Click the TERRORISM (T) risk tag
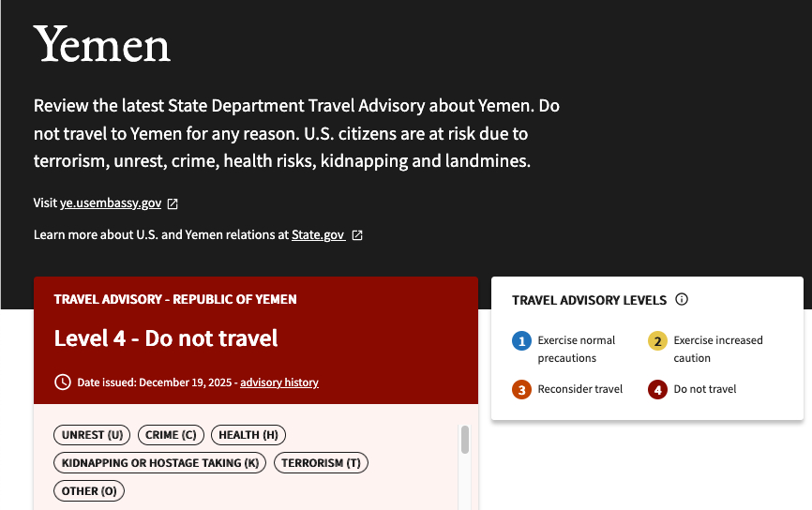 [321, 463]
